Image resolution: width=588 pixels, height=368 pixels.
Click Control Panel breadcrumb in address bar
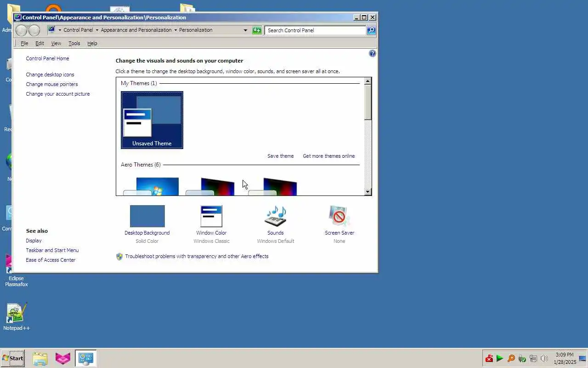78,30
